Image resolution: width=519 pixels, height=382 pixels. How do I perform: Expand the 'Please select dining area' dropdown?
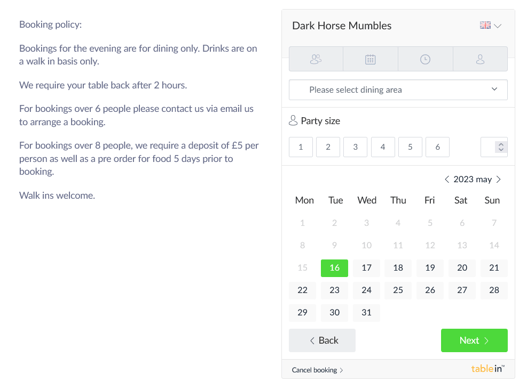(398, 90)
